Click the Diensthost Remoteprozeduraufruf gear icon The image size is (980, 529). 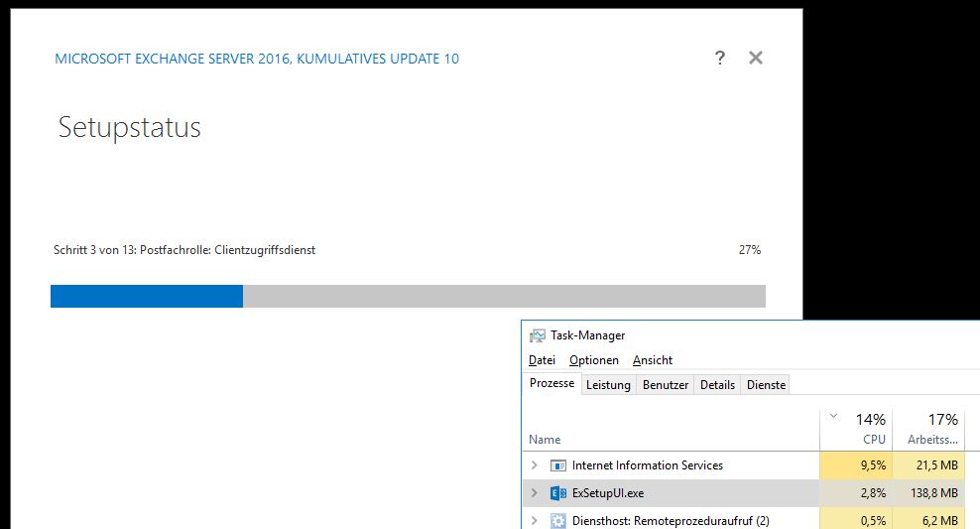(x=558, y=520)
